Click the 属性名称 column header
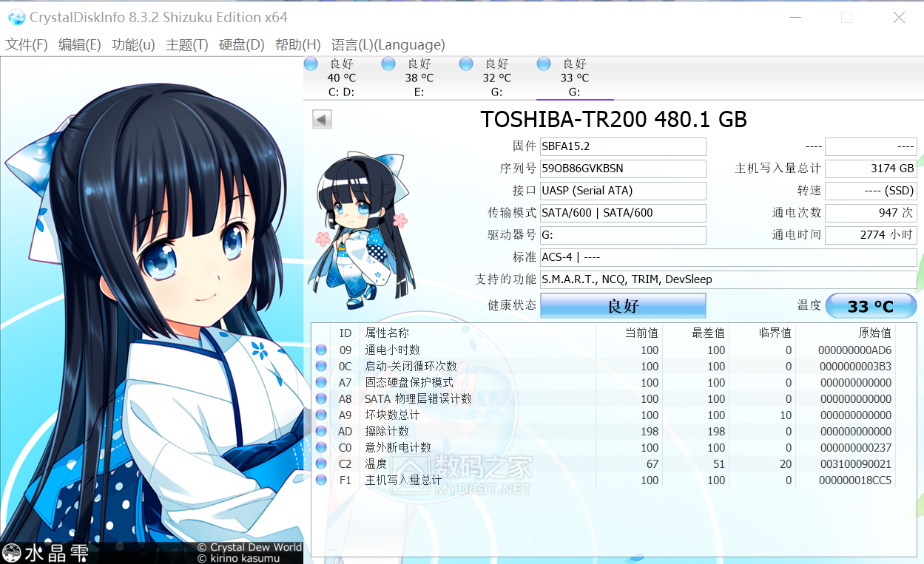The height and width of the screenshot is (564, 924). tap(478, 333)
